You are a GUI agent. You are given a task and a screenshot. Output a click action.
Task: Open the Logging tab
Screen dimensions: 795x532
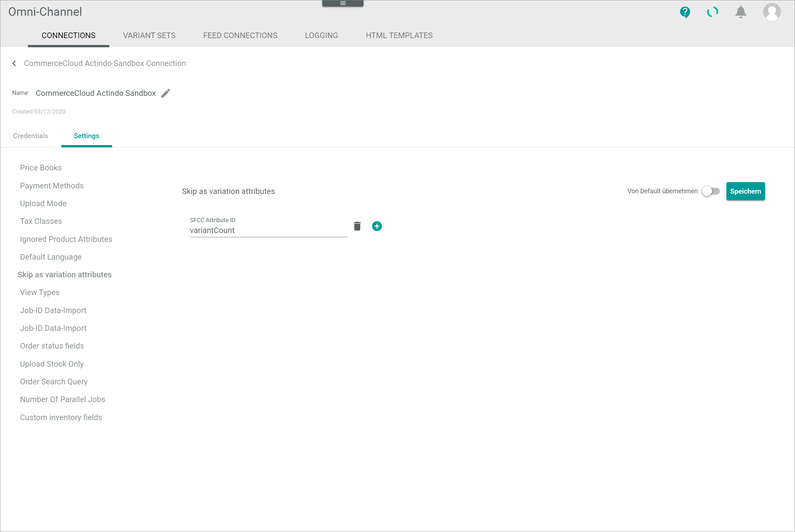coord(322,35)
